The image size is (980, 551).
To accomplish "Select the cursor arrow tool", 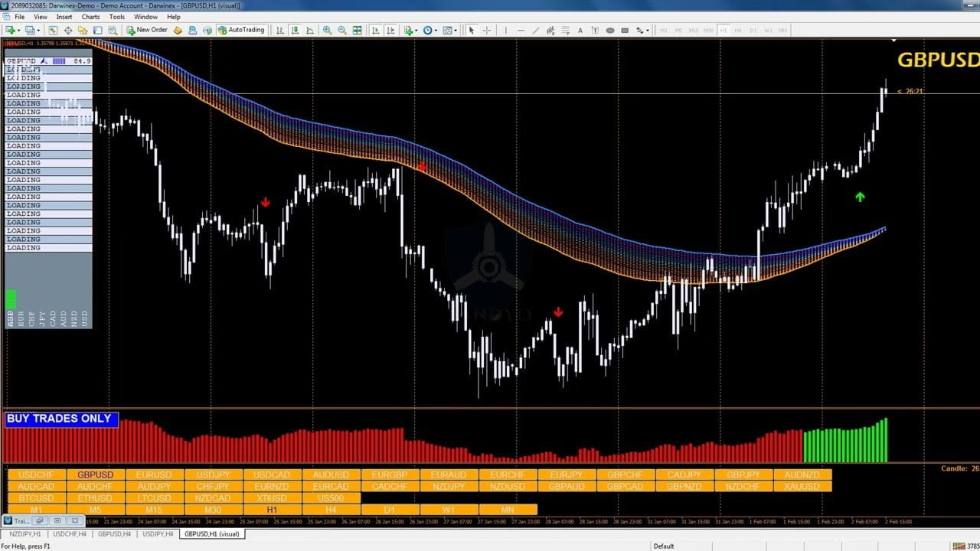I will [x=471, y=30].
